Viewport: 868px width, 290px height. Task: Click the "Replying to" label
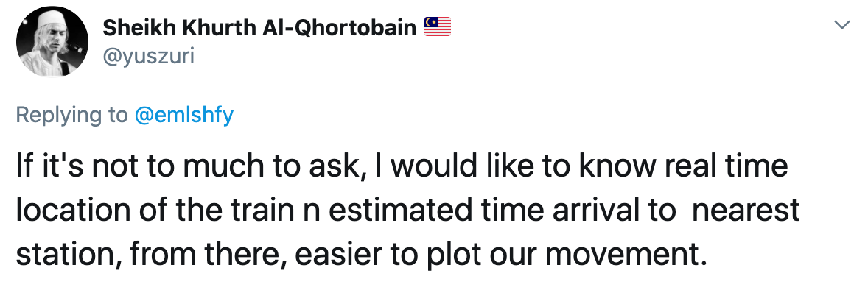coord(72,115)
